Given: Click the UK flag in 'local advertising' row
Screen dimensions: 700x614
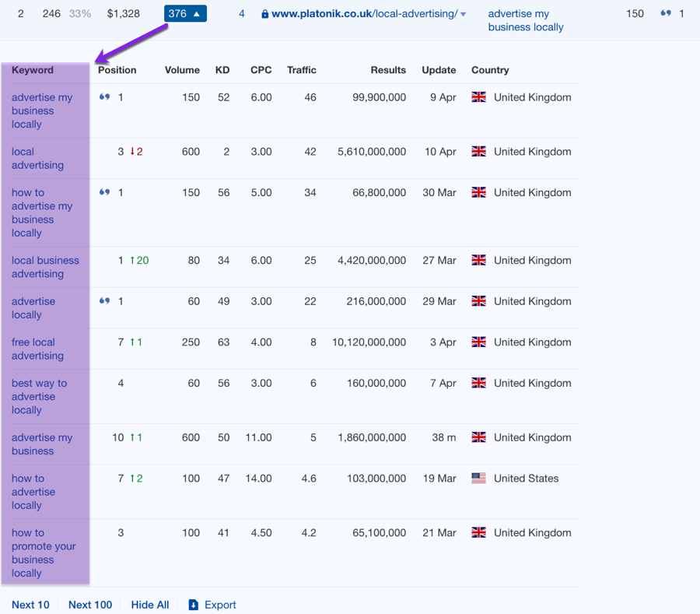Looking at the screenshot, I should click(x=479, y=152).
